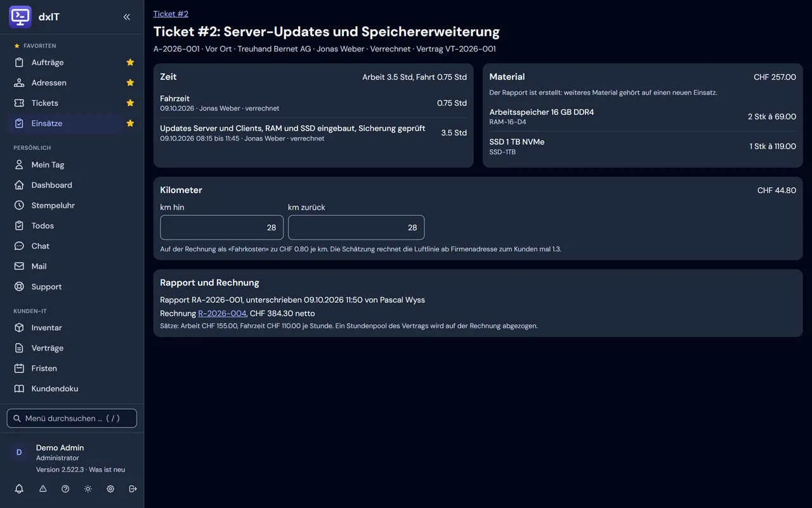Open help with the question mark icon
Viewport: 812px width, 508px height.
click(65, 489)
